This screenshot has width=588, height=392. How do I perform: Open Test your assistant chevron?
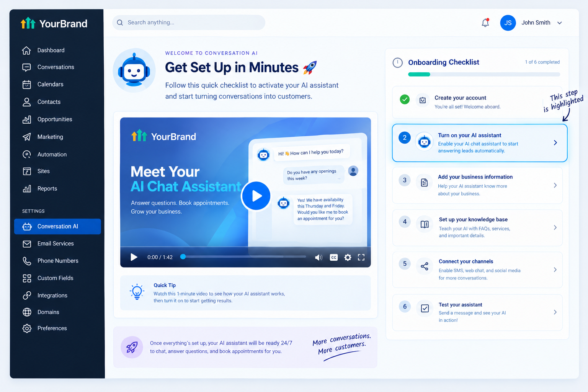pyautogui.click(x=555, y=312)
